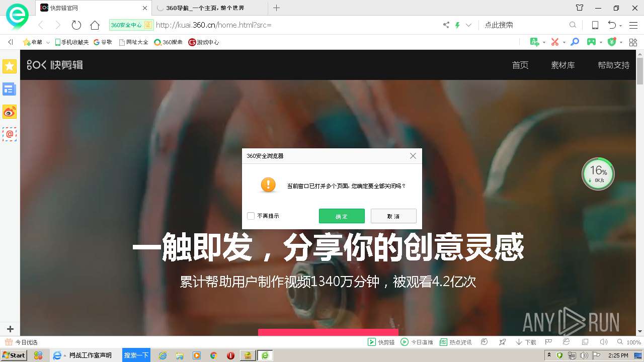Close the 快剪辑官网 tab

tap(145, 8)
